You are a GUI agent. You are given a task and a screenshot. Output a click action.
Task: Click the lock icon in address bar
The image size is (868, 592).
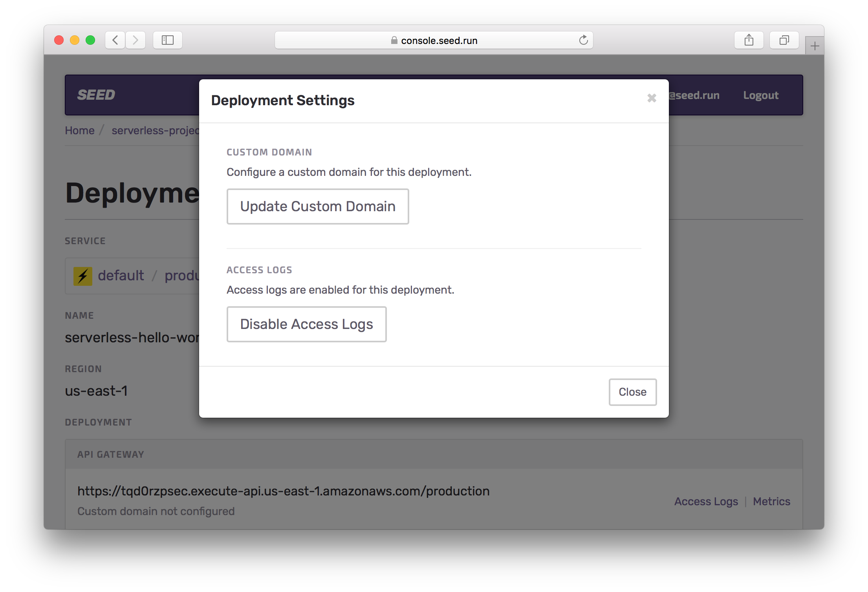tap(394, 40)
